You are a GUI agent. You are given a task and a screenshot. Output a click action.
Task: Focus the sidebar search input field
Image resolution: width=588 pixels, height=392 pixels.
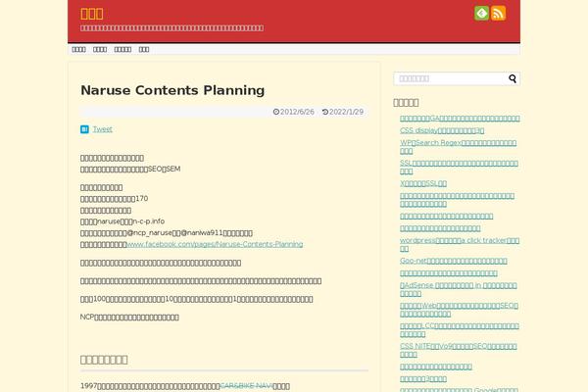tap(449, 78)
